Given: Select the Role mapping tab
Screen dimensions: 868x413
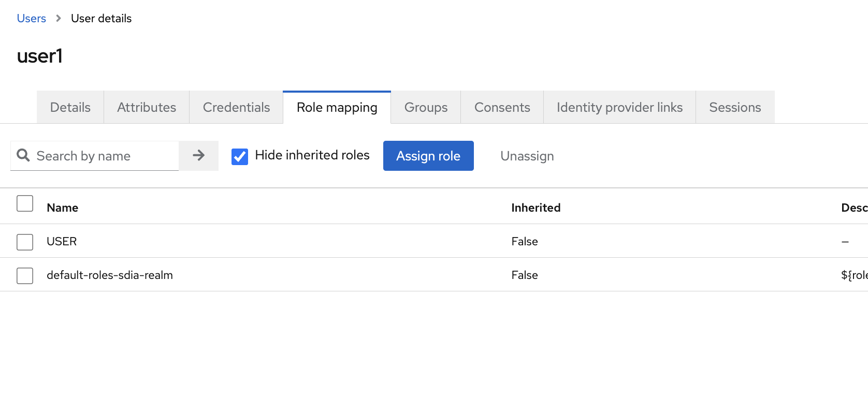Looking at the screenshot, I should [x=337, y=107].
